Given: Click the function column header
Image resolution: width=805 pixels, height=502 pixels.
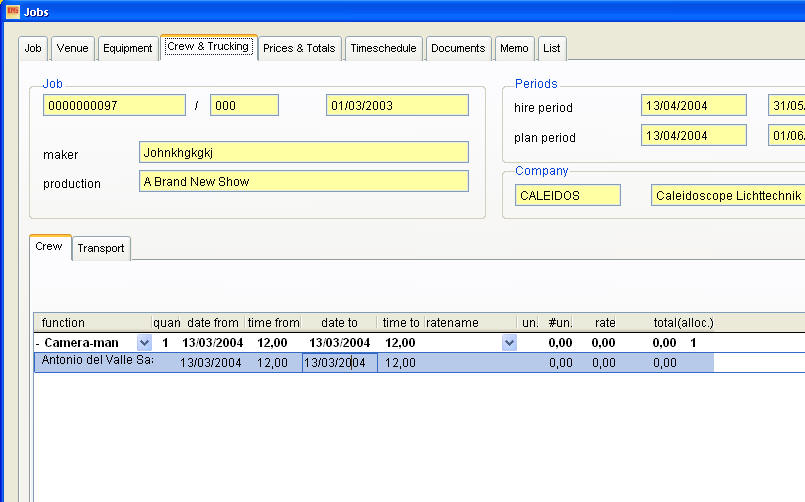Looking at the screenshot, I should 93,323.
